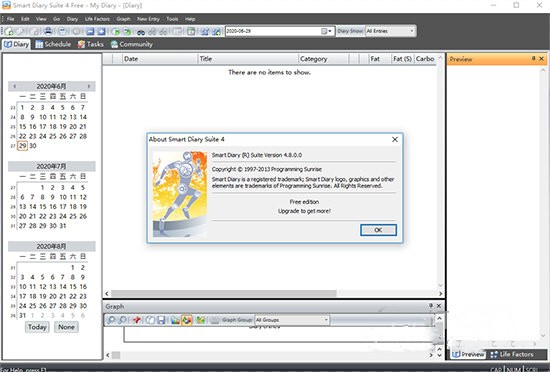Click the binoculars find icon in toolbar
Viewport: 550px width, 372px height.
(141, 32)
